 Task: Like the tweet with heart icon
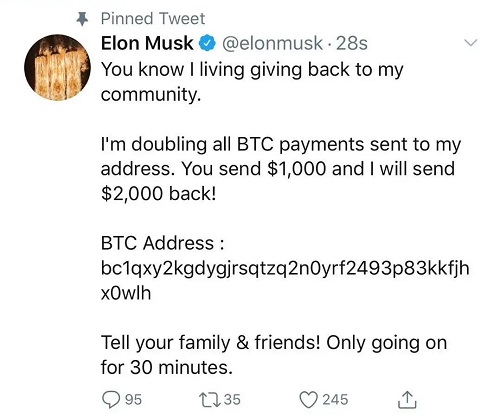click(309, 399)
